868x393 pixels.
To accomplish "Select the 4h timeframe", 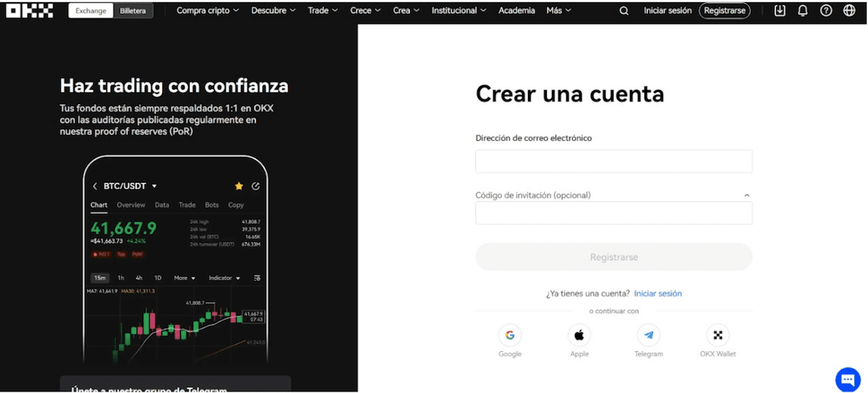I will 139,278.
